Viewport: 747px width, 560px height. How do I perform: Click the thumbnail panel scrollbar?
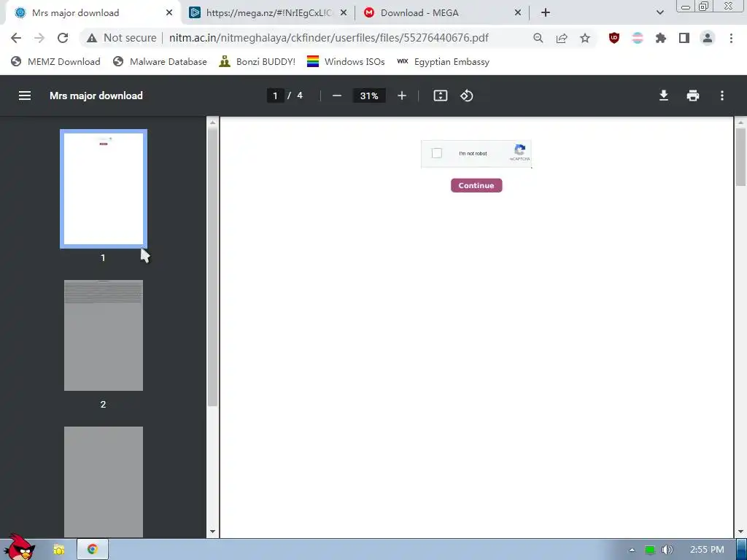[212, 267]
